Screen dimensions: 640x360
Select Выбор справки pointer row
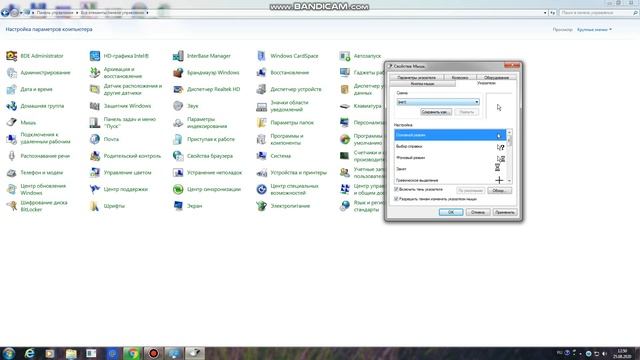(450, 146)
